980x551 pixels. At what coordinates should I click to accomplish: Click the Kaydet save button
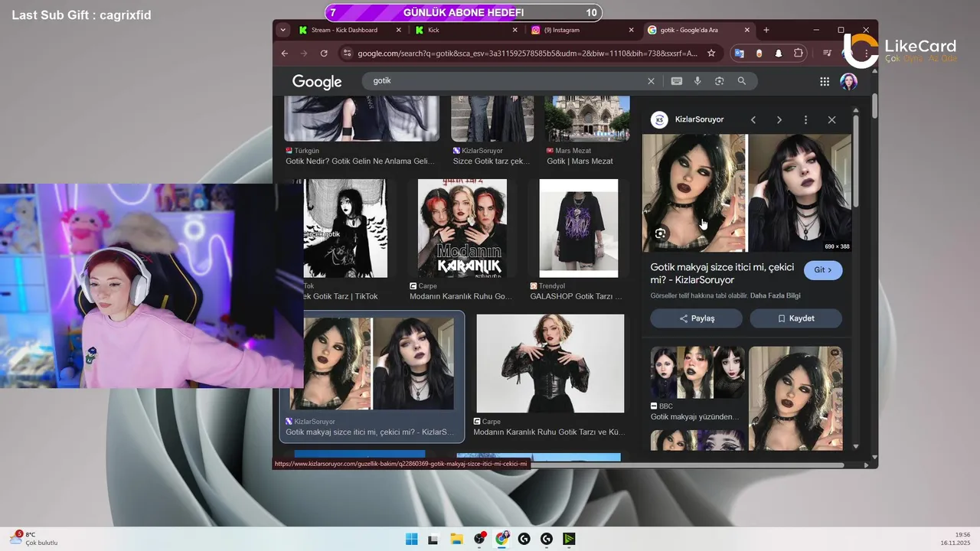point(795,318)
